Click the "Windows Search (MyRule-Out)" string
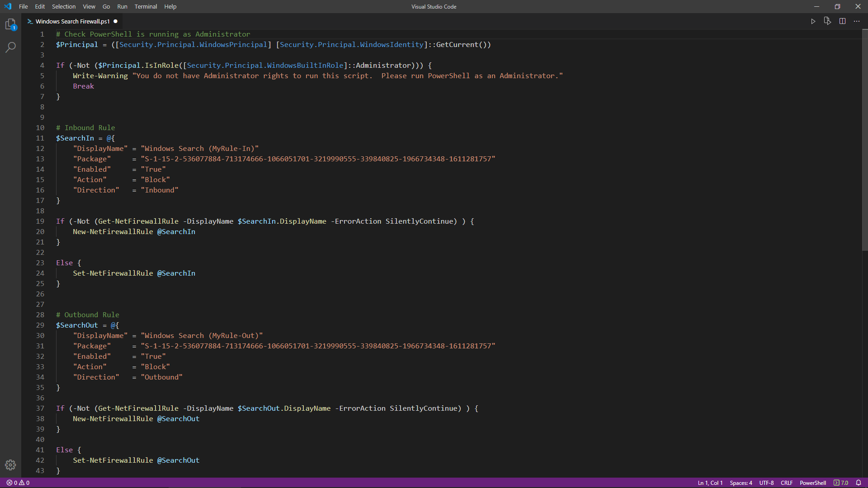The width and height of the screenshot is (868, 488). coord(202,335)
